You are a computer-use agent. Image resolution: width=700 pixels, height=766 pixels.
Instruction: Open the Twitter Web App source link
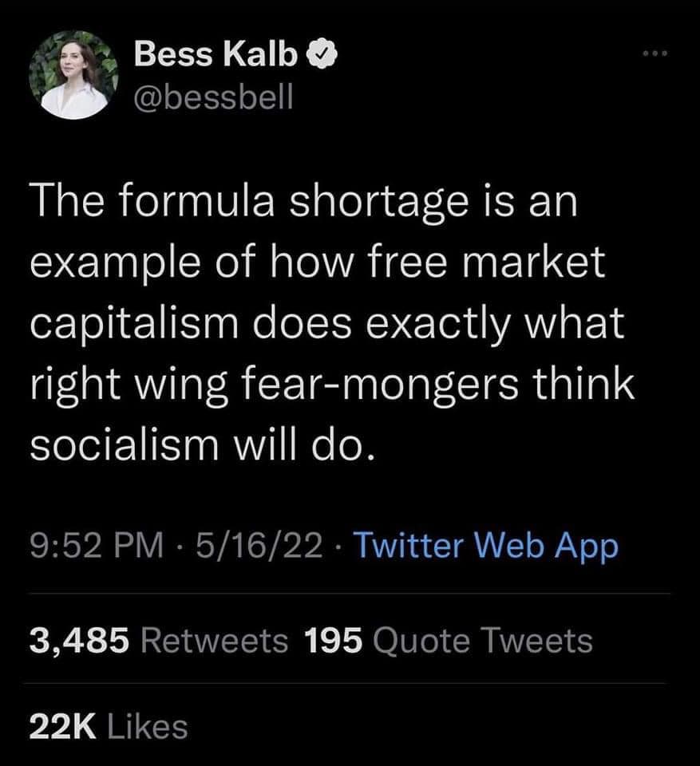point(490,546)
